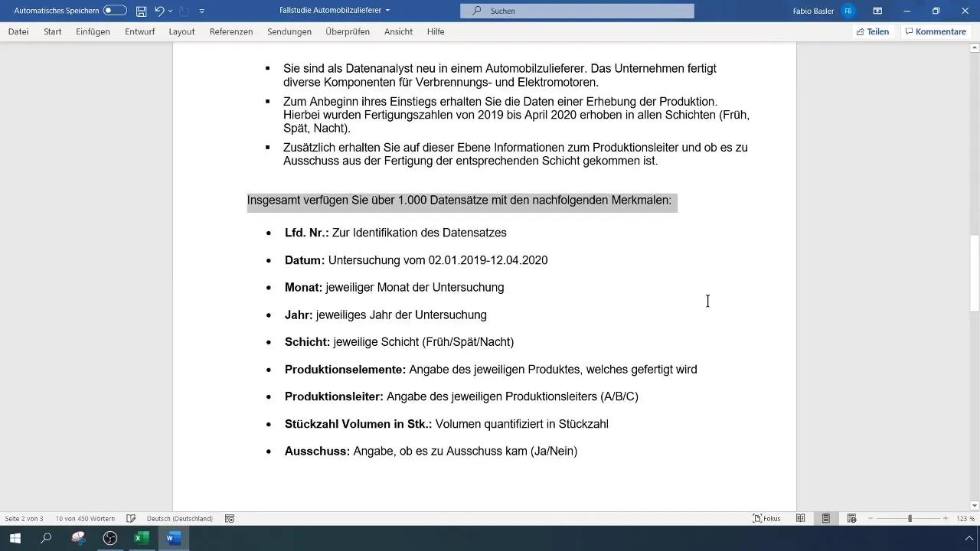Click the zoom slider handle
The image size is (980, 551).
pos(910,518)
